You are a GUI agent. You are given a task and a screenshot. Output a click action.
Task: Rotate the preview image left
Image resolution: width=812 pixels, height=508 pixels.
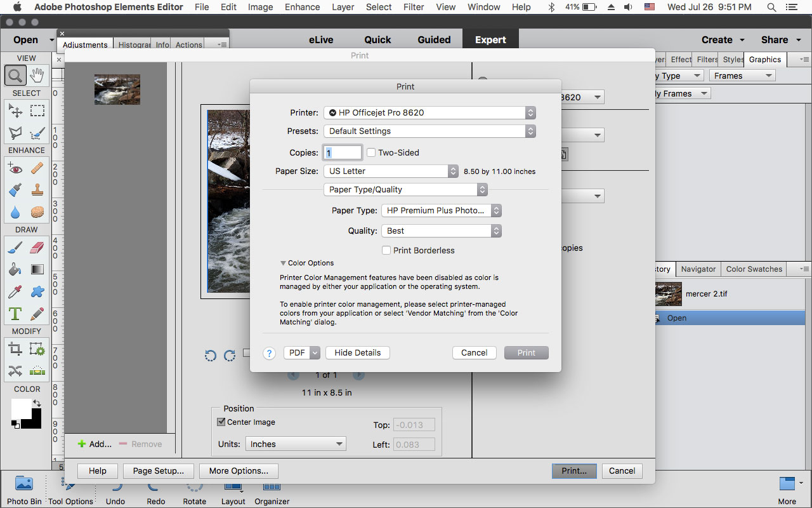pos(211,356)
